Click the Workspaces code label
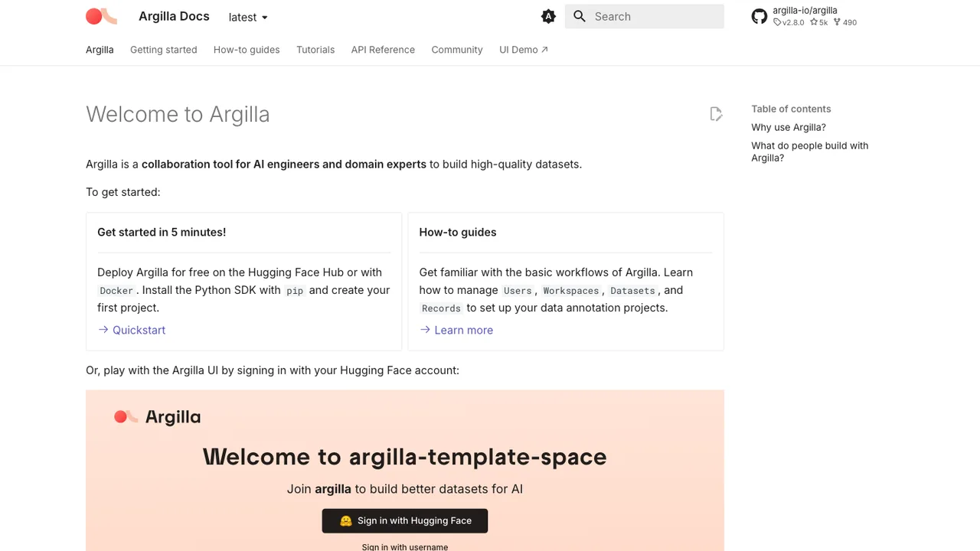980x551 pixels. pyautogui.click(x=571, y=291)
